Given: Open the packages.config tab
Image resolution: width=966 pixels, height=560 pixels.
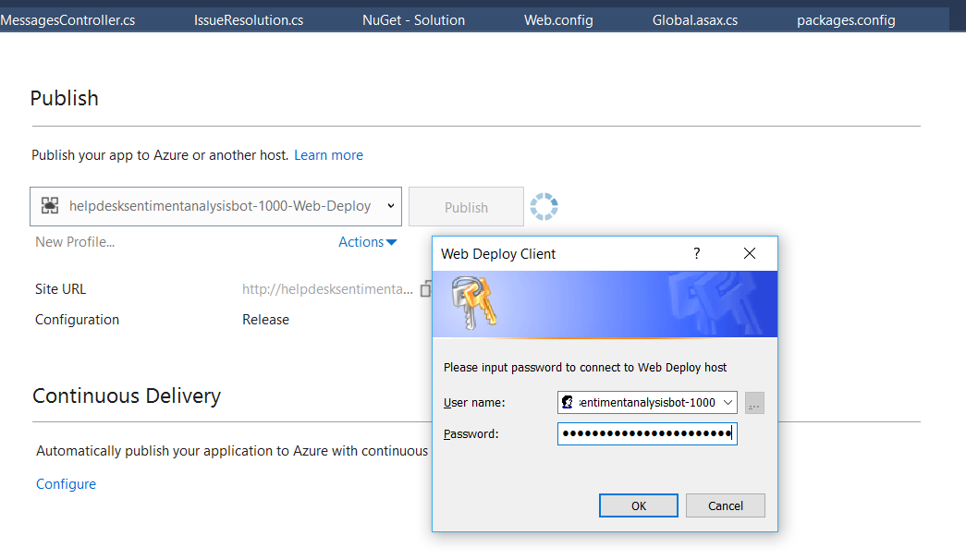Looking at the screenshot, I should [x=846, y=20].
